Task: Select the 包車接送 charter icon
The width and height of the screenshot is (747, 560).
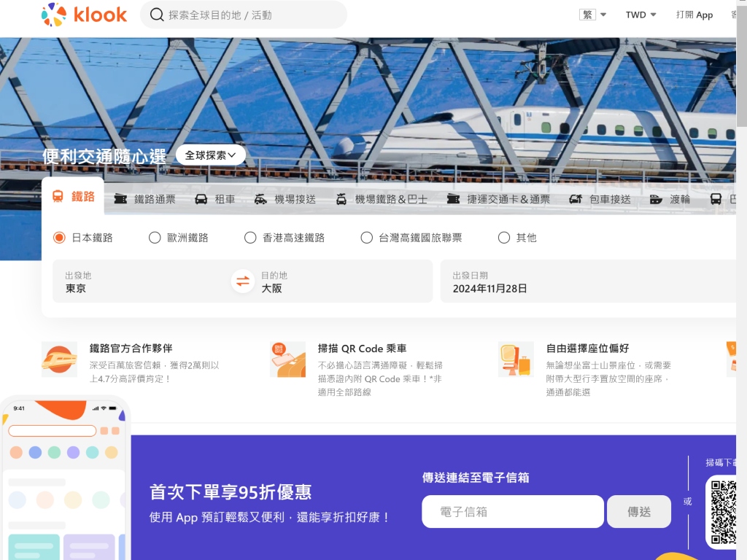Action: pyautogui.click(x=576, y=198)
